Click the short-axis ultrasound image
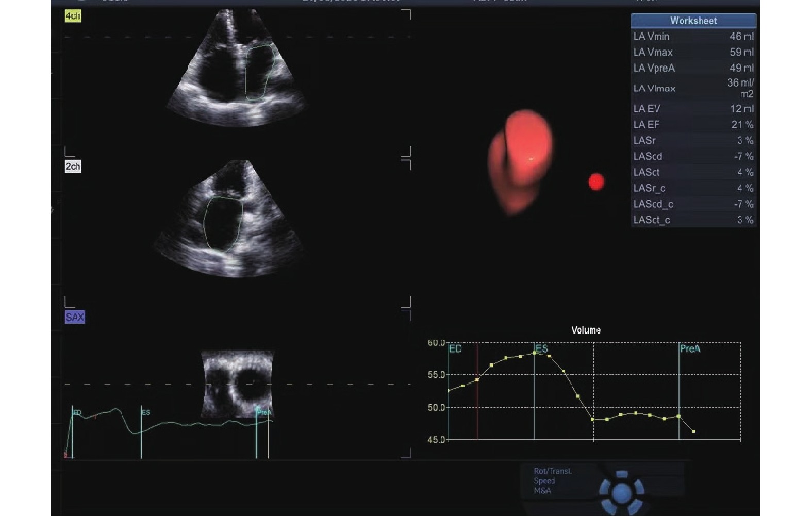This screenshot has width=812, height=516. click(238, 384)
